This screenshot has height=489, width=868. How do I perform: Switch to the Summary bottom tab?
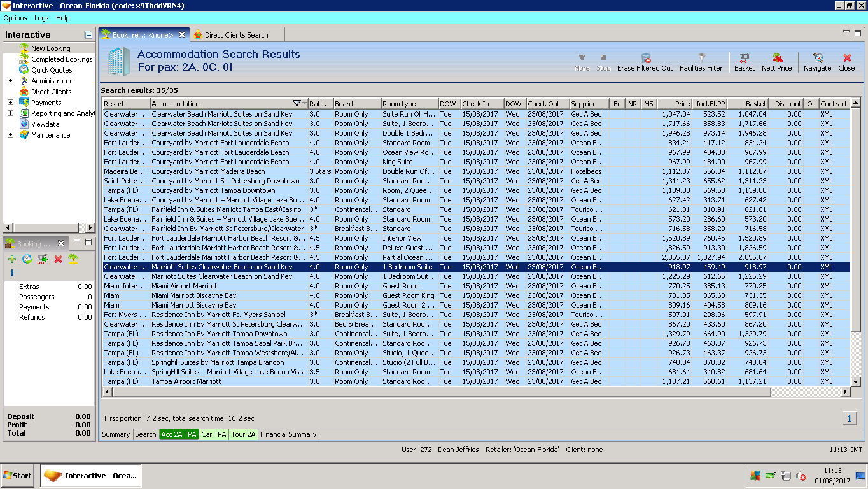(116, 434)
